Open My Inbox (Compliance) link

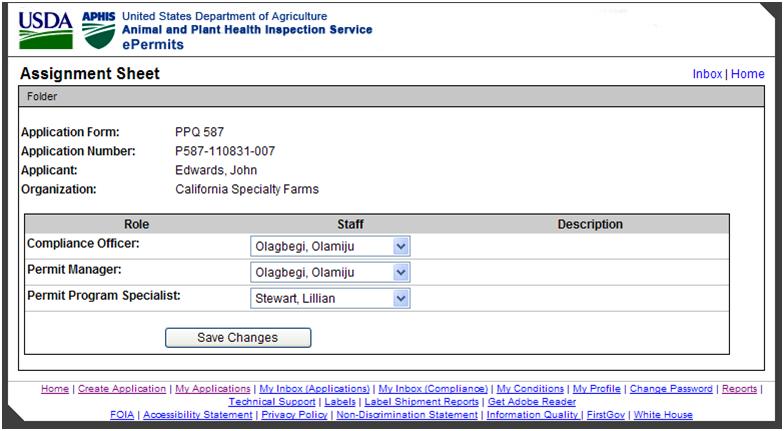click(434, 389)
